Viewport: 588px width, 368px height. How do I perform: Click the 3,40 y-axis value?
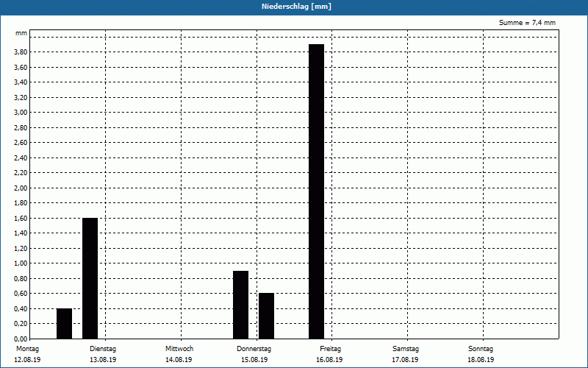click(x=21, y=82)
